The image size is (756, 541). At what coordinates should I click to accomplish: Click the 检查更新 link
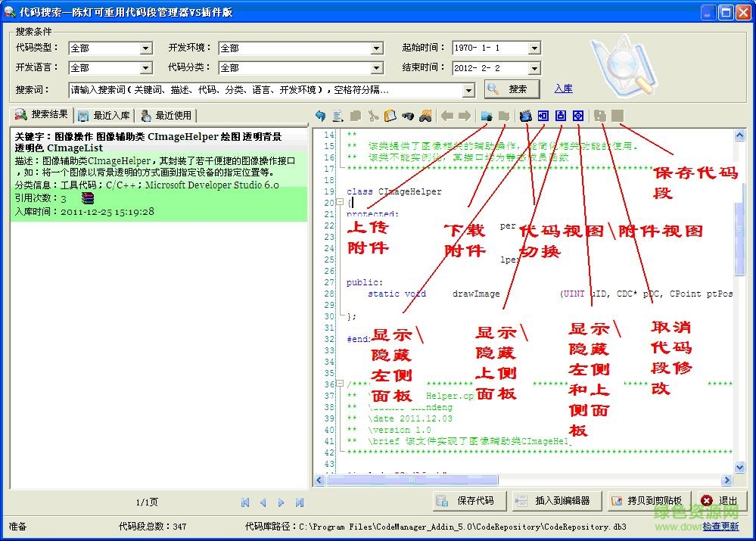(x=720, y=526)
